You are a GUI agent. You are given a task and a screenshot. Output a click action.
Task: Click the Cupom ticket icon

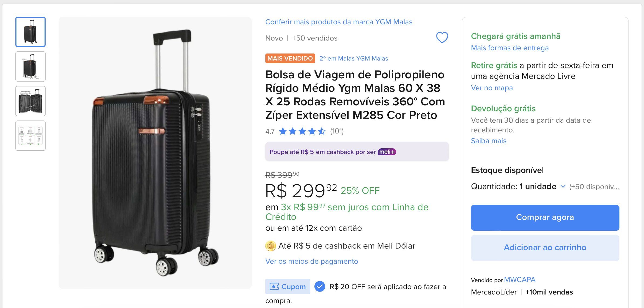(274, 286)
